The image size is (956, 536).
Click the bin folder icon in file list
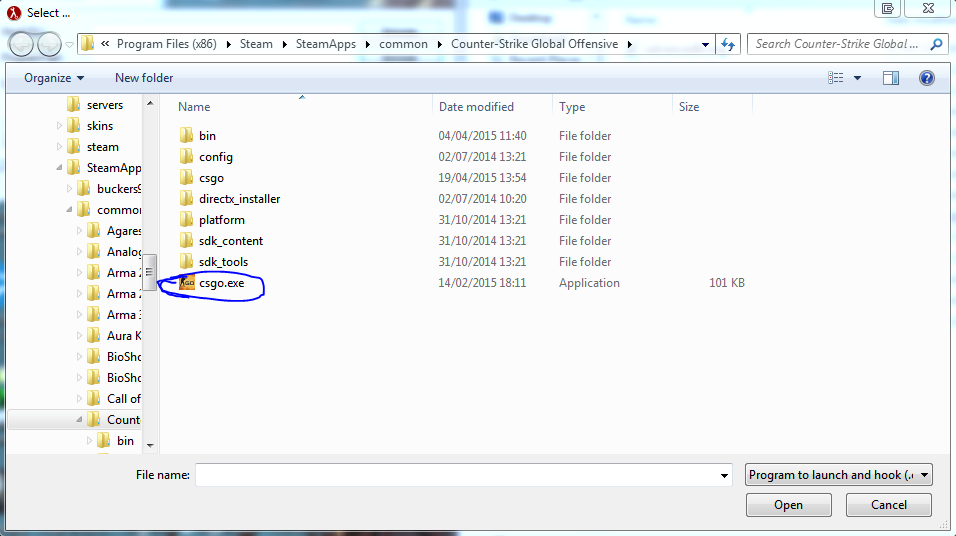pyautogui.click(x=187, y=135)
